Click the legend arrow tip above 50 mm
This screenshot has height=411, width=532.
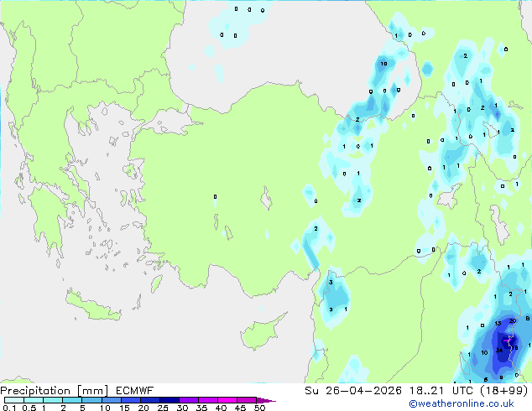point(266,400)
